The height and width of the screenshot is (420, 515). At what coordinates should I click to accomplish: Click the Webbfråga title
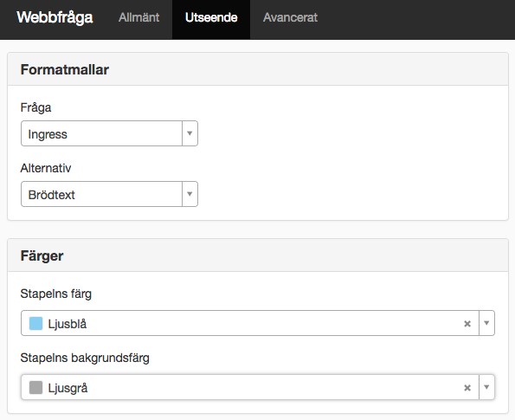tap(55, 17)
